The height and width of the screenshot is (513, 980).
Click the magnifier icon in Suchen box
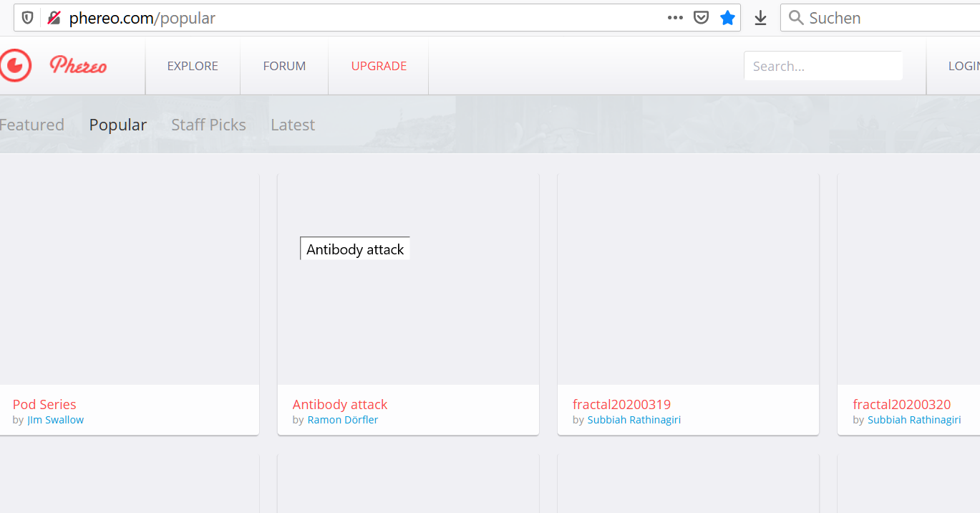(x=796, y=18)
